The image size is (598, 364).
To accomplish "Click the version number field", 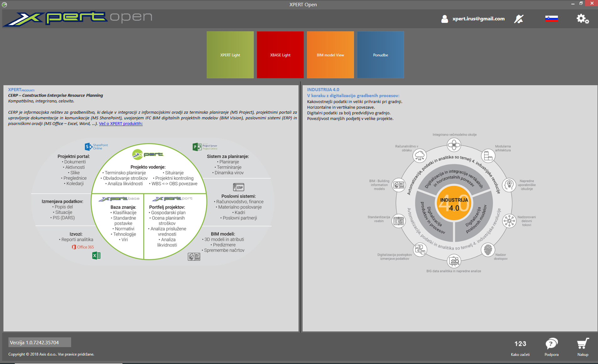I will [39, 342].
